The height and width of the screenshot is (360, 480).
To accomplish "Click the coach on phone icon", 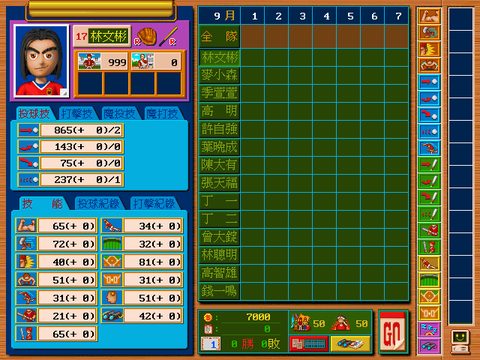I will tap(341, 322).
